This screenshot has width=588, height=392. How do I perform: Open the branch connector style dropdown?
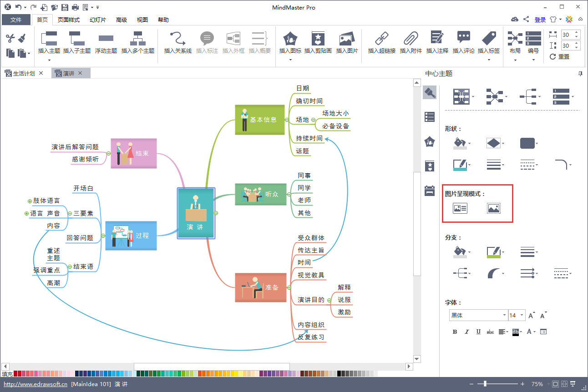coord(469,273)
